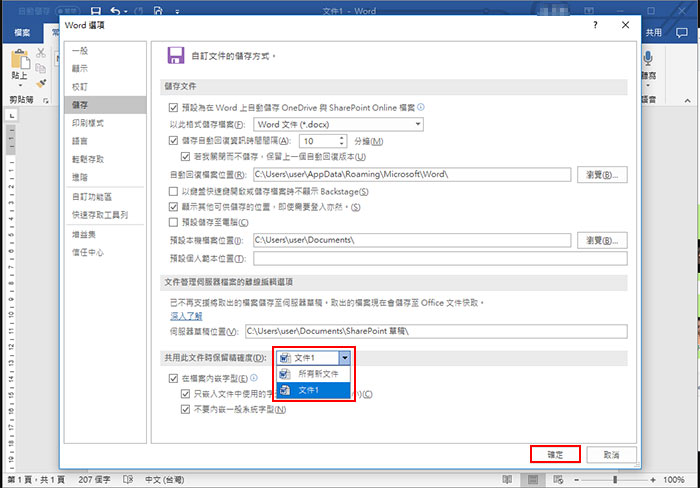Click 瀏覽 button for default local file location

pos(602,240)
